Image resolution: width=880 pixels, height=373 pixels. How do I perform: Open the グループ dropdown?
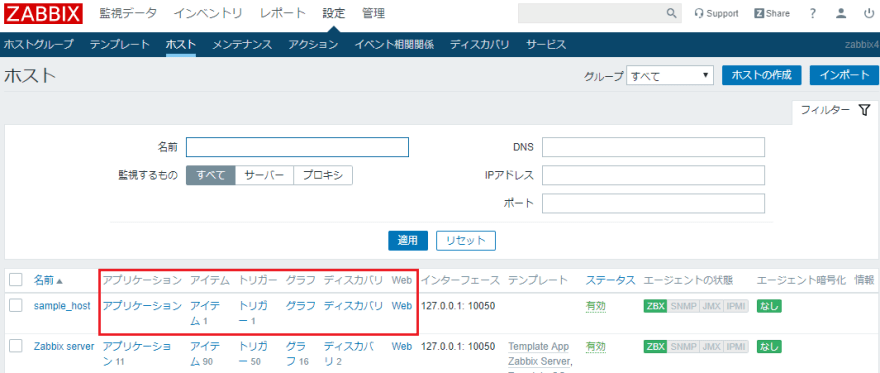click(x=670, y=76)
